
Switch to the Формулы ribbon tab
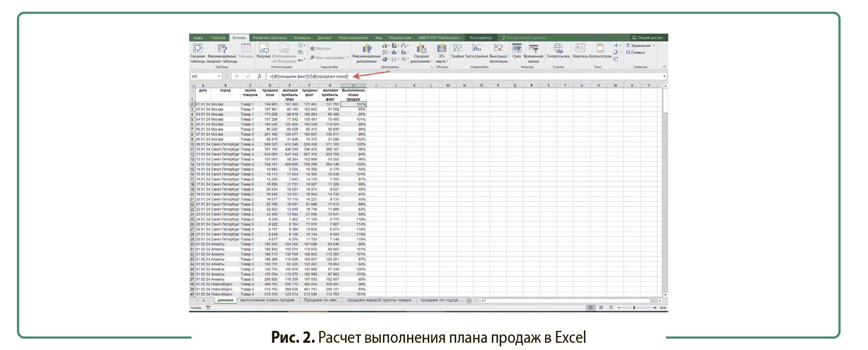tap(302, 38)
